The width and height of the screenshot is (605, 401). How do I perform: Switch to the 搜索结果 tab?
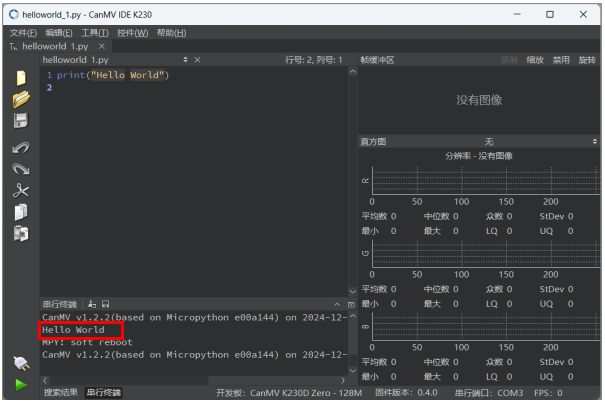[61, 393]
